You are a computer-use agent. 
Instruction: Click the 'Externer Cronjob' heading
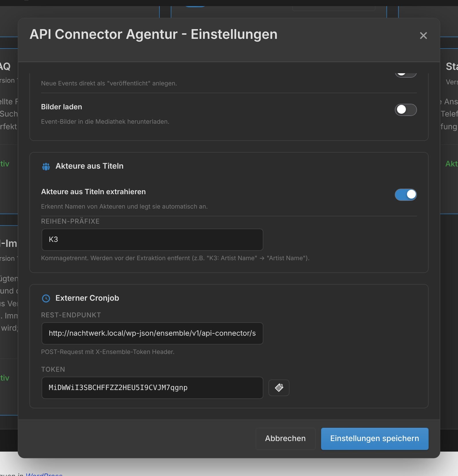tap(87, 298)
